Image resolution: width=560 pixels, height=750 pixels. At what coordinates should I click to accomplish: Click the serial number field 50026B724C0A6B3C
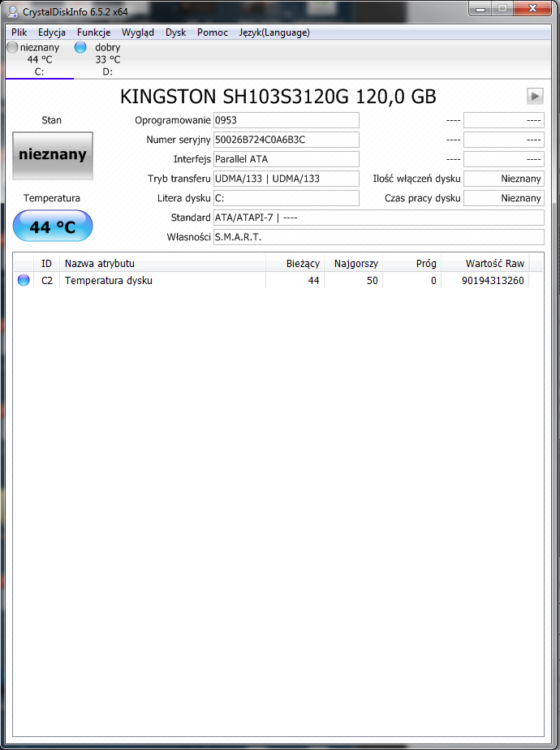click(x=286, y=140)
